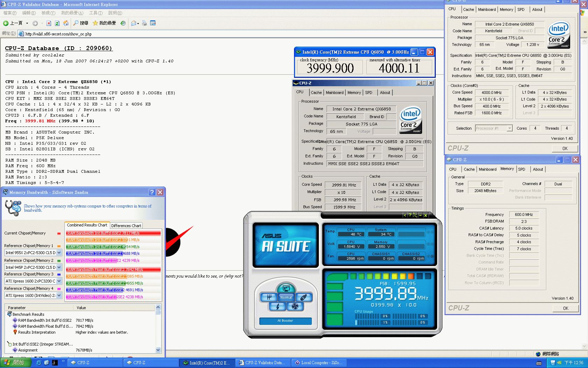
Task: Click the IE Refresh page icon
Action: tap(57, 23)
